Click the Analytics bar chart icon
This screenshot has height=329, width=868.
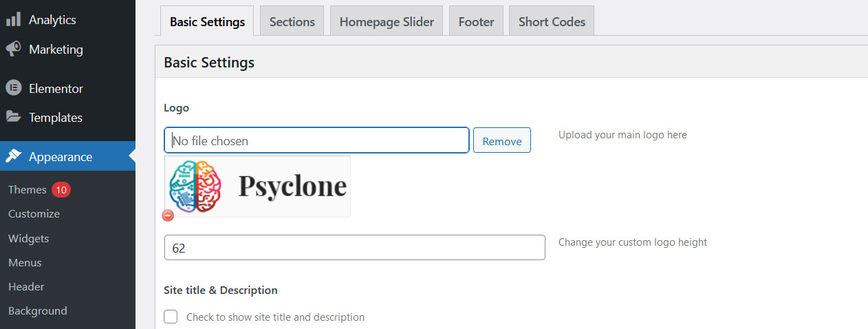click(13, 19)
